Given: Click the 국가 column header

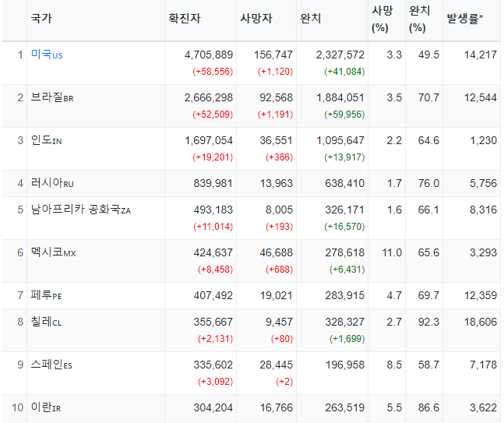Looking at the screenshot, I should 41,19.
